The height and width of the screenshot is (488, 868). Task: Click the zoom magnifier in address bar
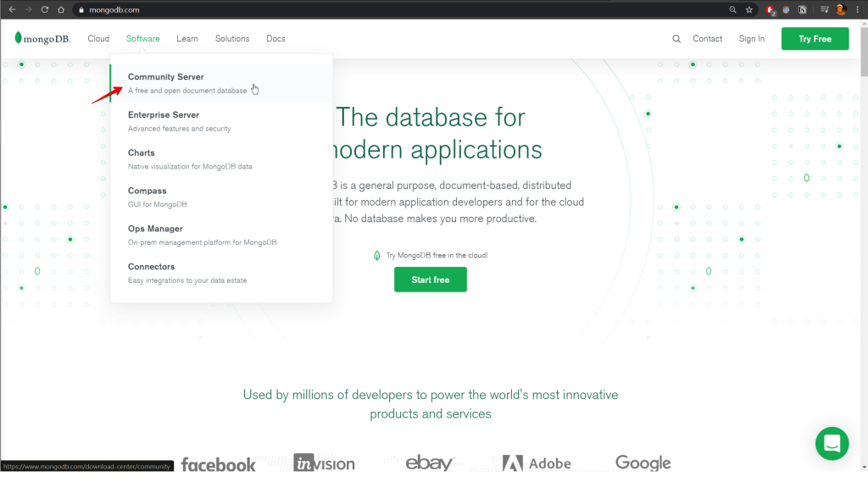pos(732,9)
